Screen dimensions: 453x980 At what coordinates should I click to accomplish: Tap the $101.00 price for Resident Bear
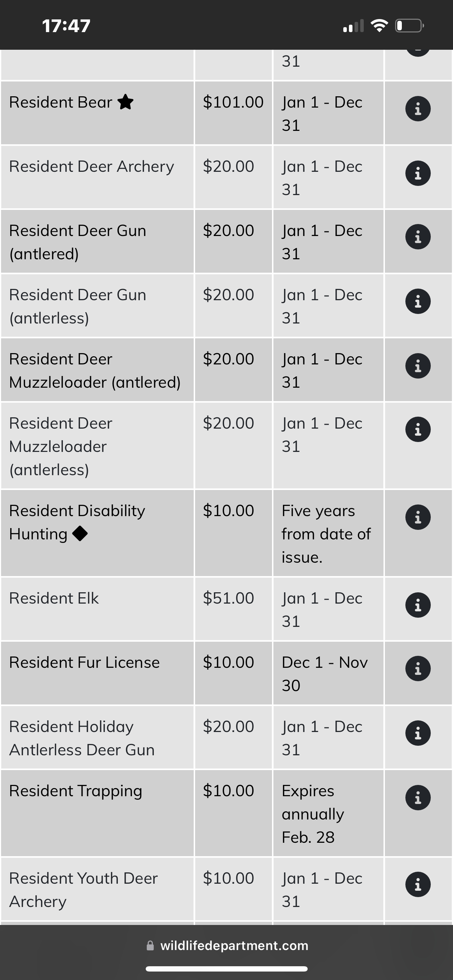(233, 102)
